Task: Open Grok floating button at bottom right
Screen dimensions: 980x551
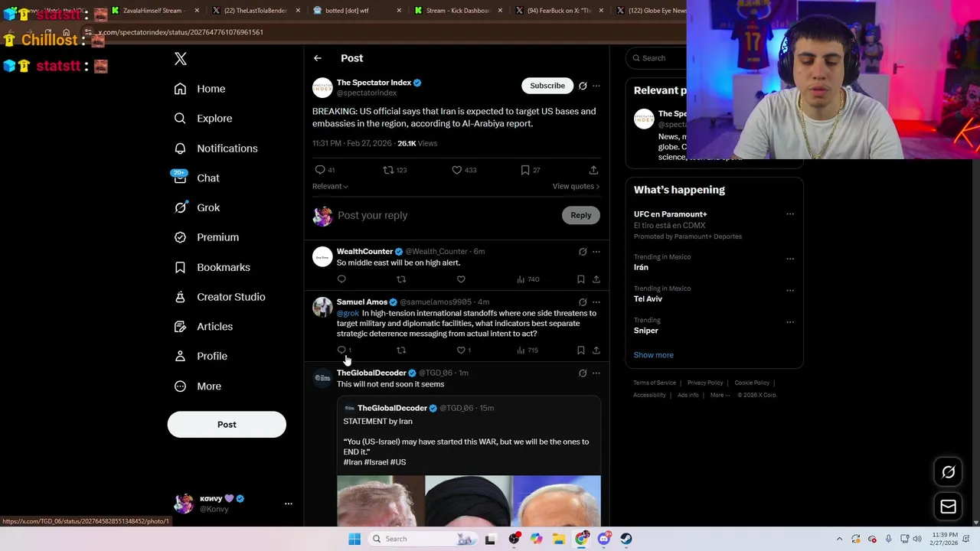Action: coord(948,472)
